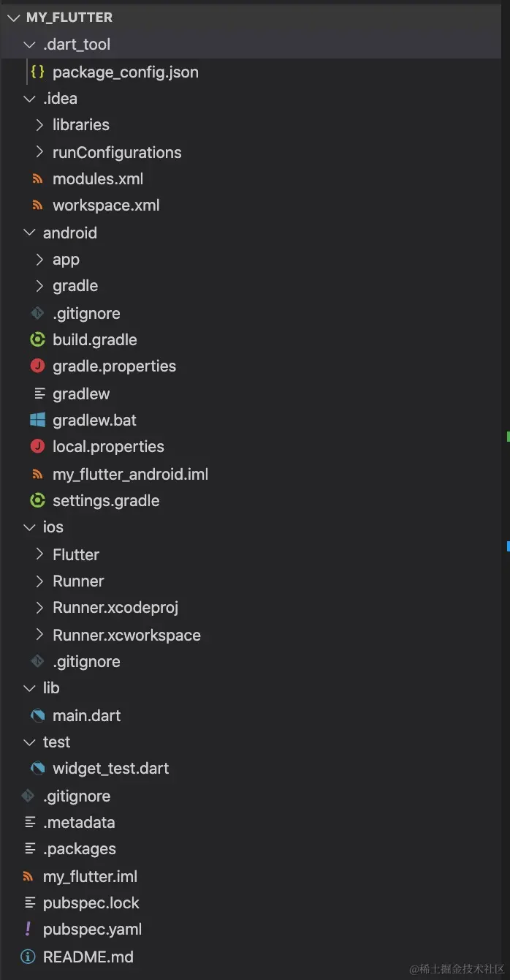Select the my_flutter_android.iml file

tap(130, 474)
